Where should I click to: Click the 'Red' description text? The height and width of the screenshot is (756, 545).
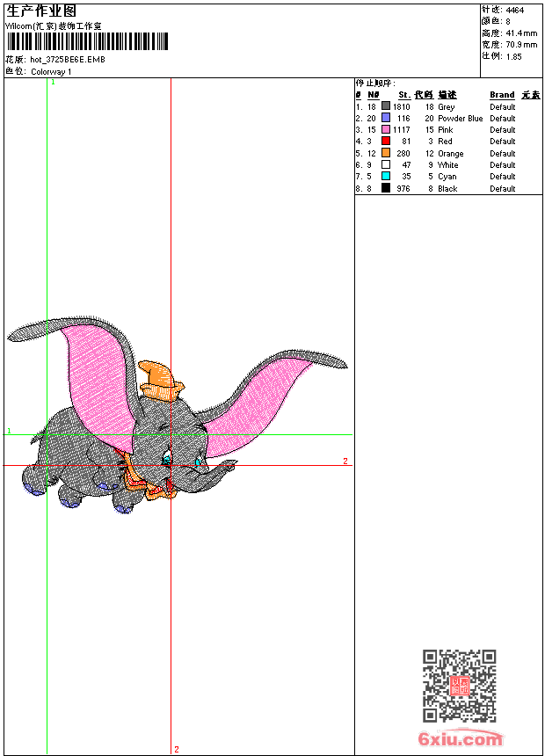[445, 142]
